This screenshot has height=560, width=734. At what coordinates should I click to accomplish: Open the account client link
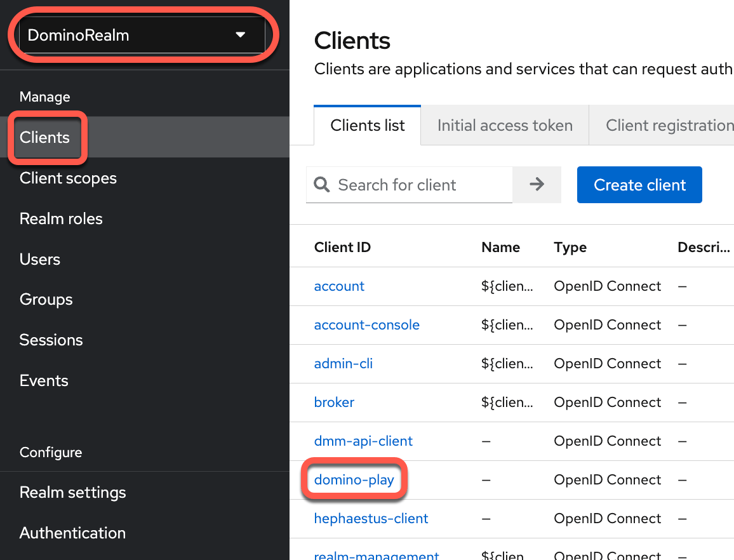339,286
